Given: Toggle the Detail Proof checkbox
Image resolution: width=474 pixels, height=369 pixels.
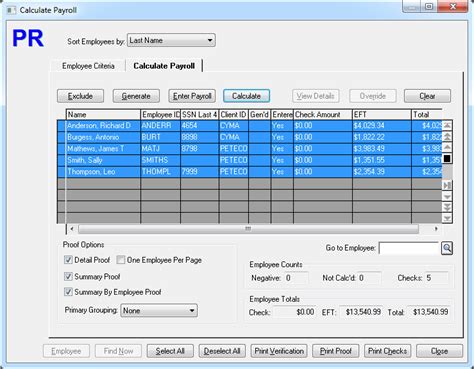Looking at the screenshot, I should [68, 260].
